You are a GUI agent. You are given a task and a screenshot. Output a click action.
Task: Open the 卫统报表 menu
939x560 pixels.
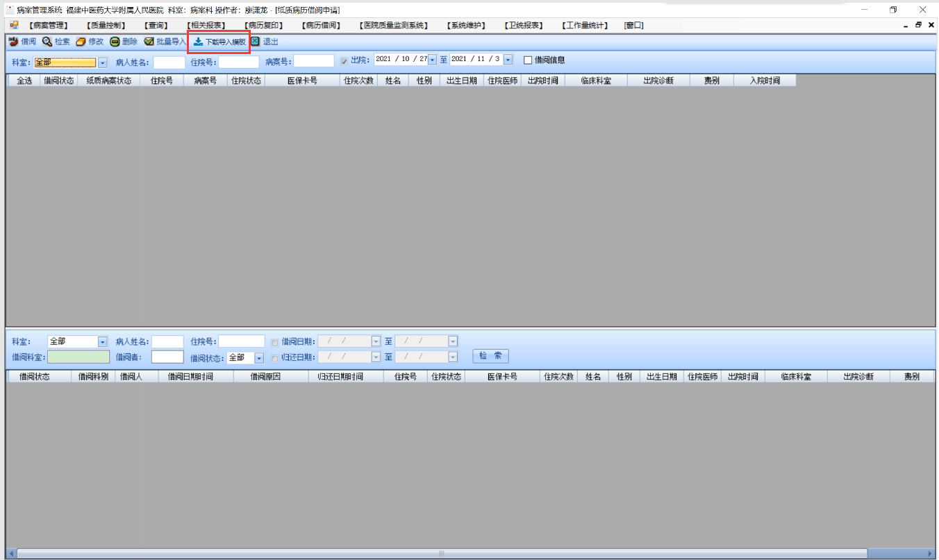click(524, 26)
